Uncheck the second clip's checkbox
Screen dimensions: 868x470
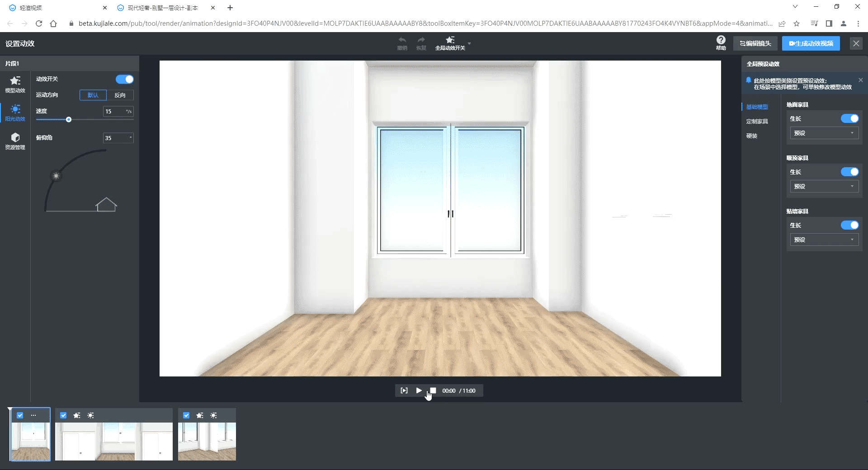pyautogui.click(x=63, y=415)
